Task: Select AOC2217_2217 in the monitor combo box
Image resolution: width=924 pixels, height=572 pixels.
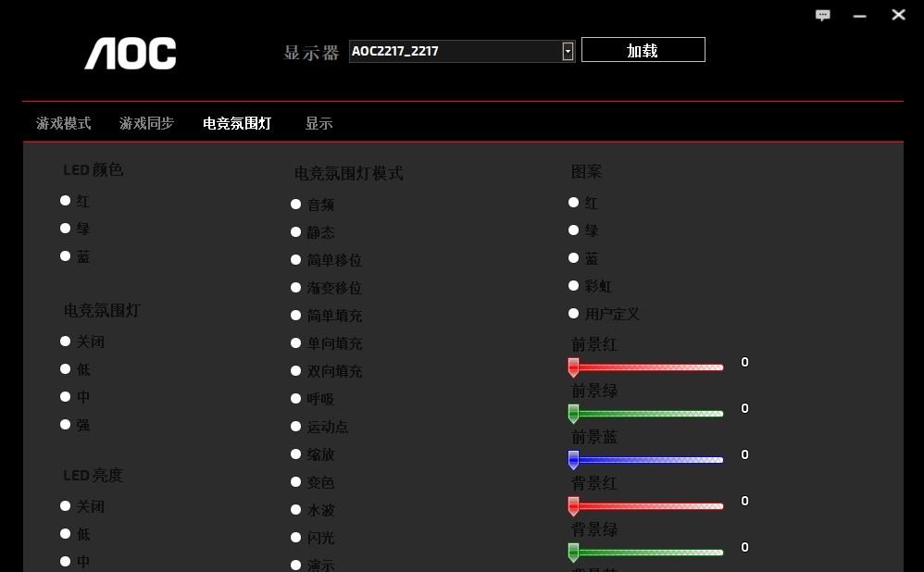Action: 454,51
